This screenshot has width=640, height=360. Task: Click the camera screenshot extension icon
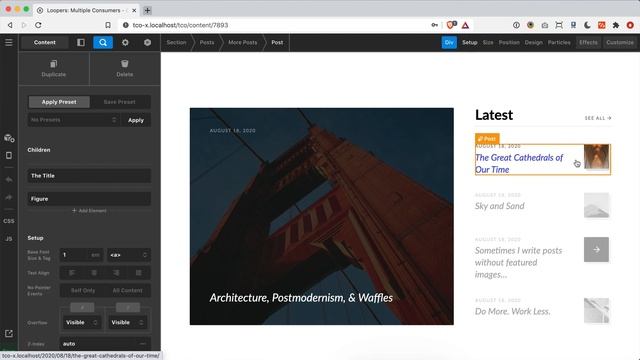click(x=544, y=25)
